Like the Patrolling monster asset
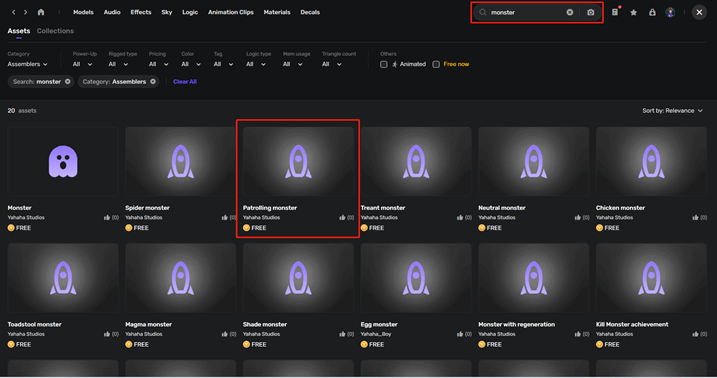The height and width of the screenshot is (378, 717). tap(342, 218)
